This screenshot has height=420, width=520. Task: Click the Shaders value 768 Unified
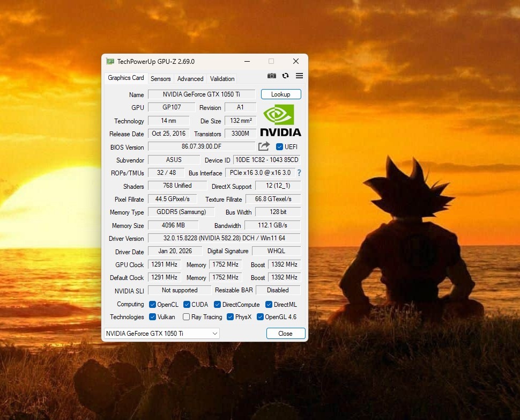point(177,186)
